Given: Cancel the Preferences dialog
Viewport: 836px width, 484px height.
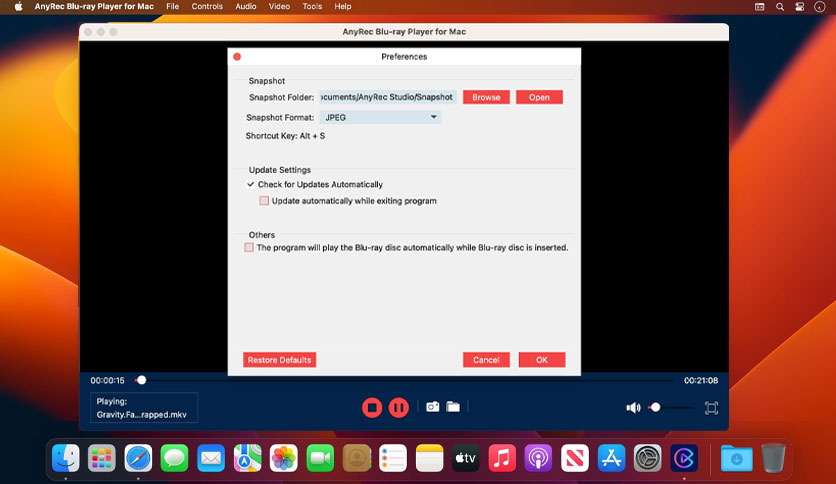Looking at the screenshot, I should [486, 360].
